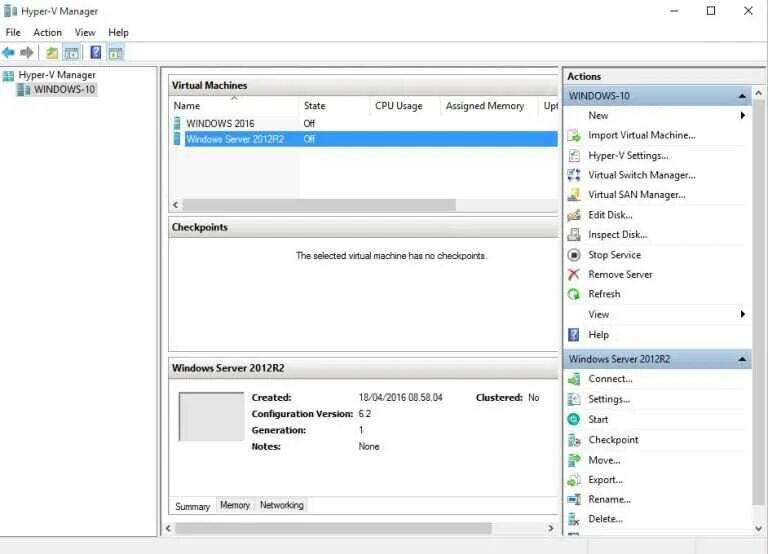Click the Virtual Switch Manager icon
The image size is (768, 554).
click(x=574, y=175)
